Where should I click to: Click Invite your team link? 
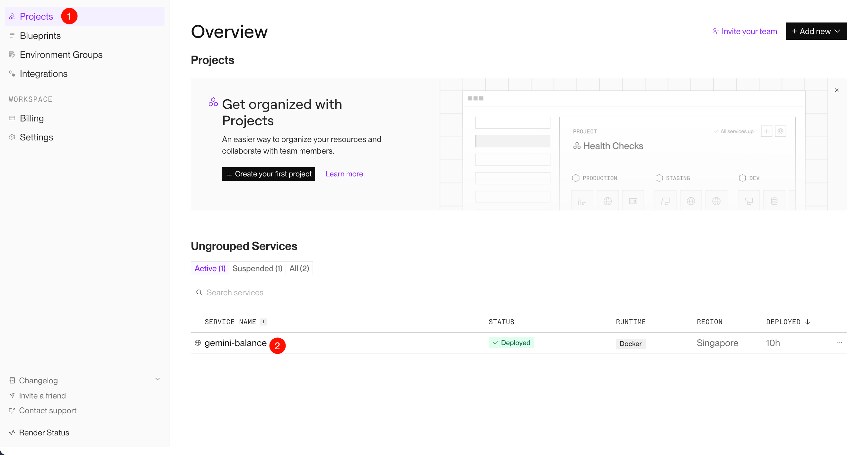click(x=744, y=31)
